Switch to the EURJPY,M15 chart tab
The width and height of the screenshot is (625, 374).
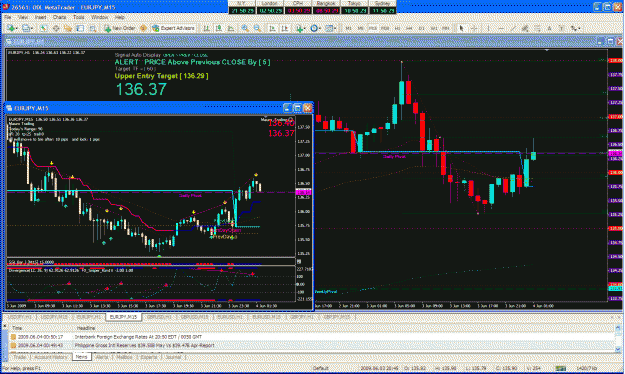tap(123, 317)
